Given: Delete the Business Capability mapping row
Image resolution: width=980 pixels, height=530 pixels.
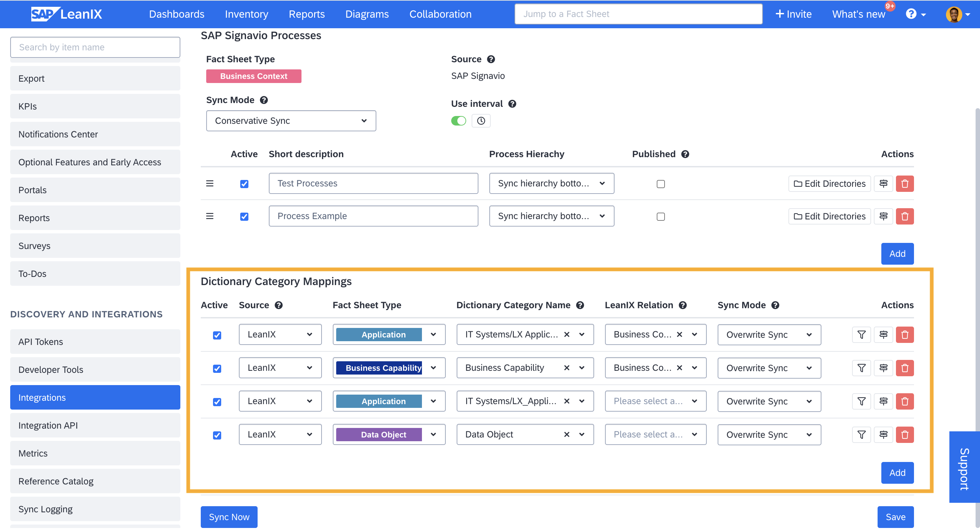Looking at the screenshot, I should [904, 368].
